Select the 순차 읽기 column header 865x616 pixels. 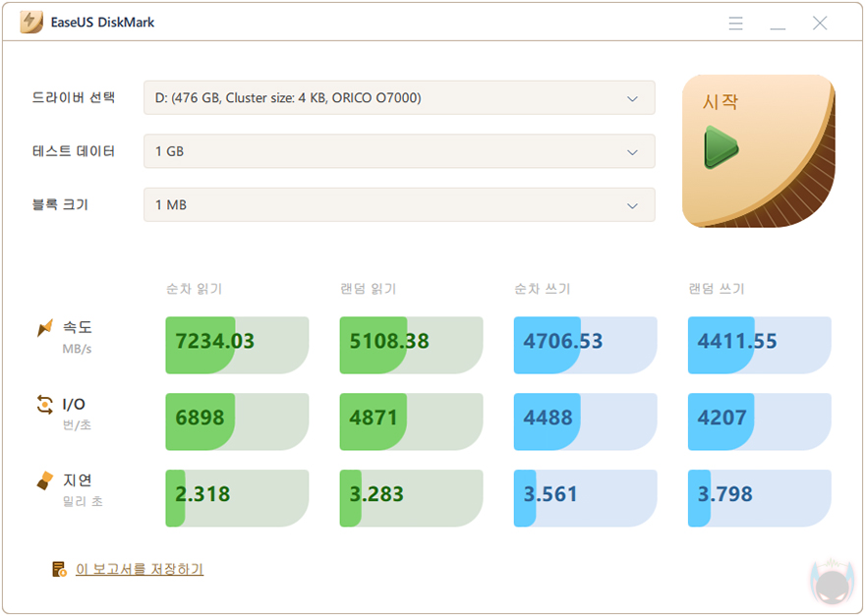coord(195,289)
